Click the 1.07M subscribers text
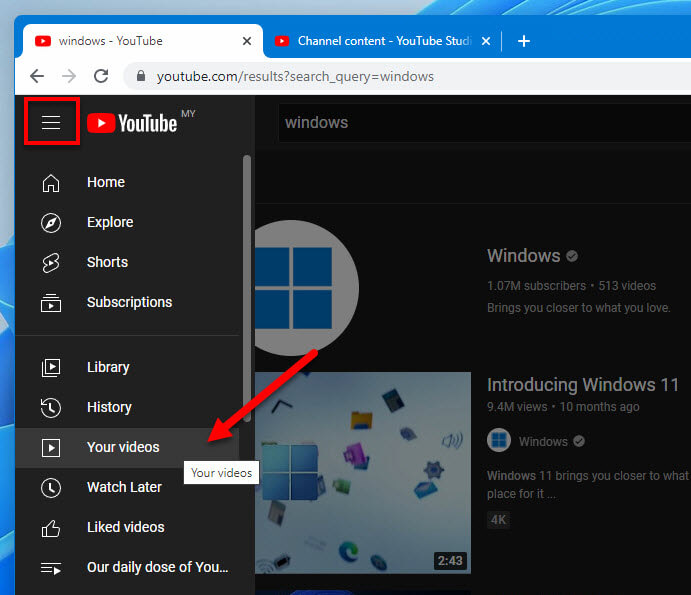 (x=536, y=286)
